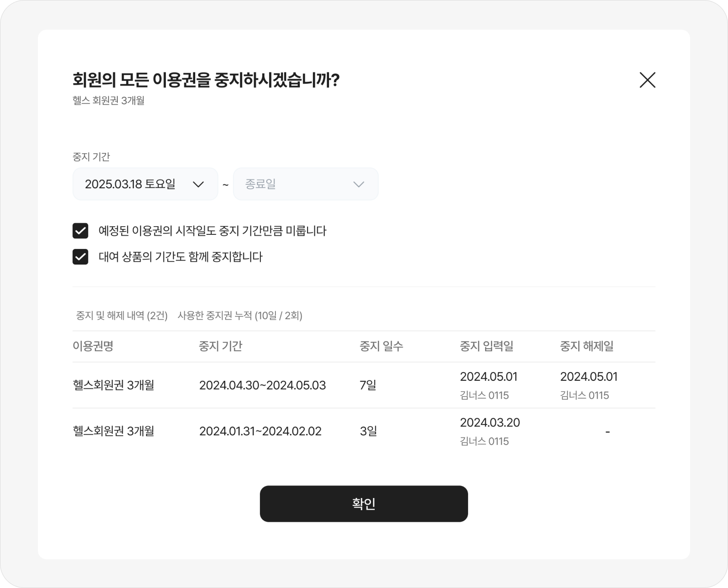The image size is (728, 588).
Task: Select the row with period 2024.01.31~2024.02.02
Action: (x=364, y=431)
